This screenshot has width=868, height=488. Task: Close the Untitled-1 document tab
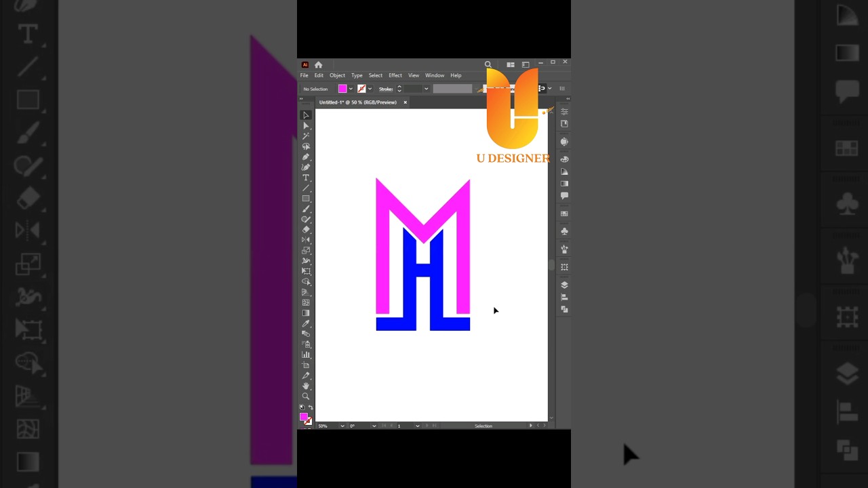click(x=406, y=102)
